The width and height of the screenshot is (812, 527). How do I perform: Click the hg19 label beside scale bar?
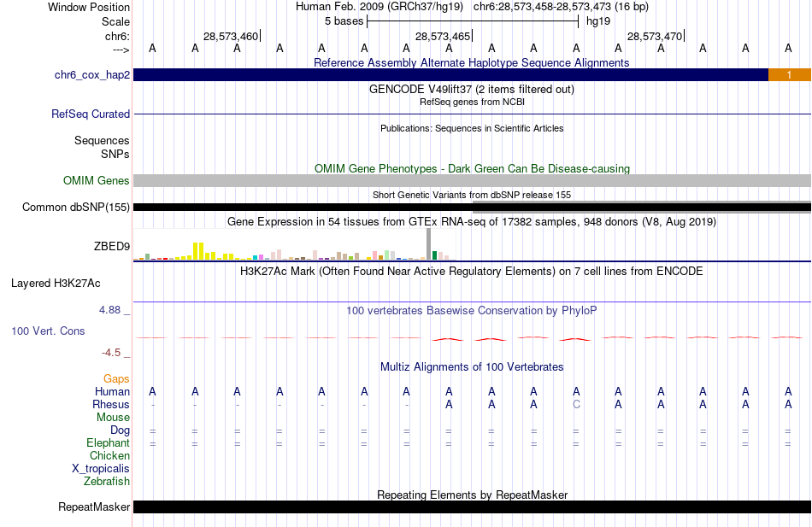coord(598,21)
